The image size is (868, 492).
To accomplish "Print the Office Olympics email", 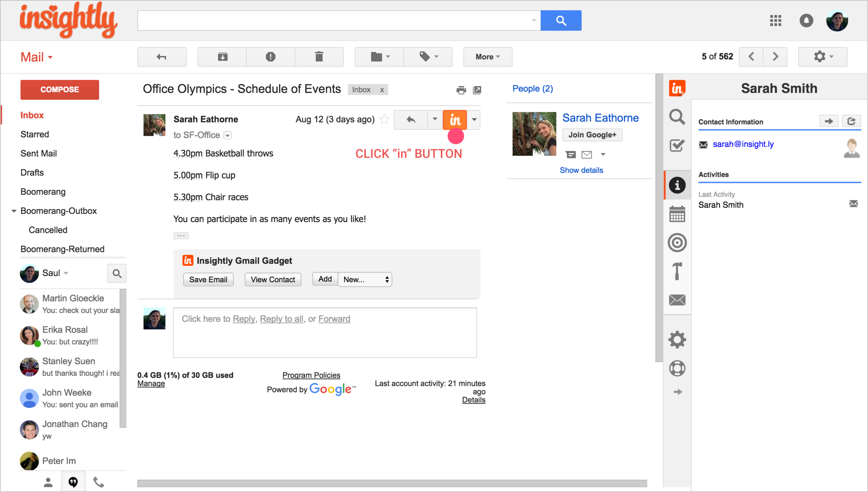I will (461, 90).
